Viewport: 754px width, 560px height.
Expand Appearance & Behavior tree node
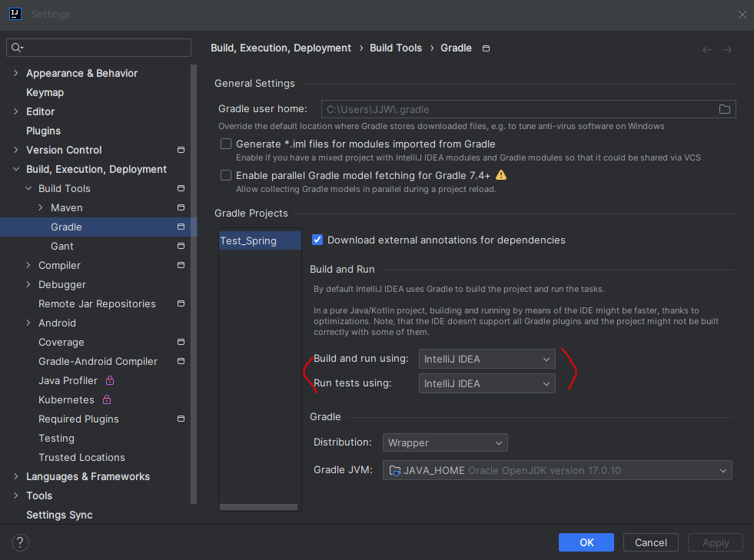pyautogui.click(x=16, y=73)
